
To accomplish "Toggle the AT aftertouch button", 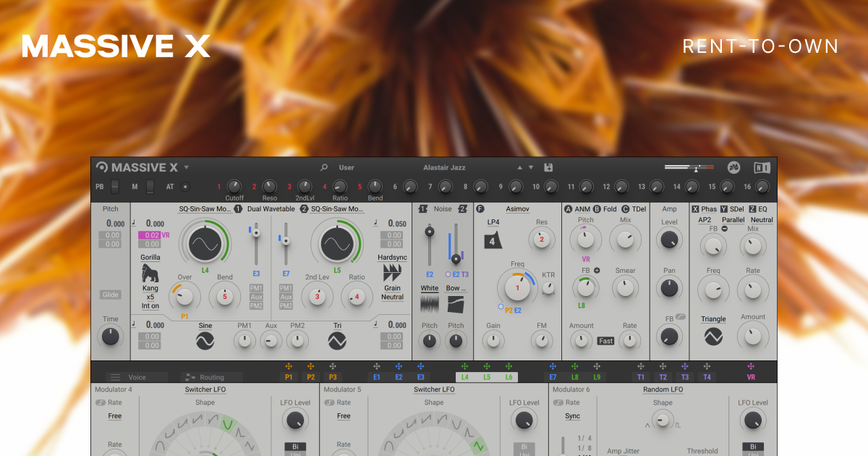I will (x=185, y=187).
